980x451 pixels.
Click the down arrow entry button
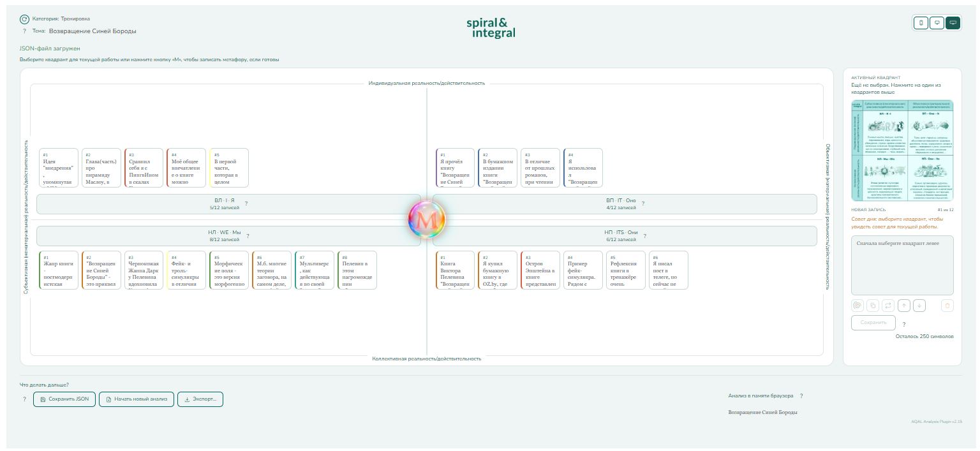(919, 306)
